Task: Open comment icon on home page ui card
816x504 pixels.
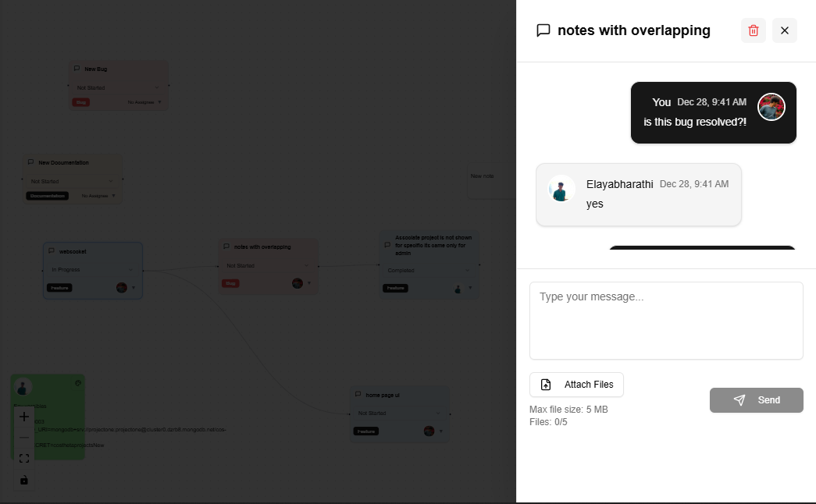Action: pos(358,394)
